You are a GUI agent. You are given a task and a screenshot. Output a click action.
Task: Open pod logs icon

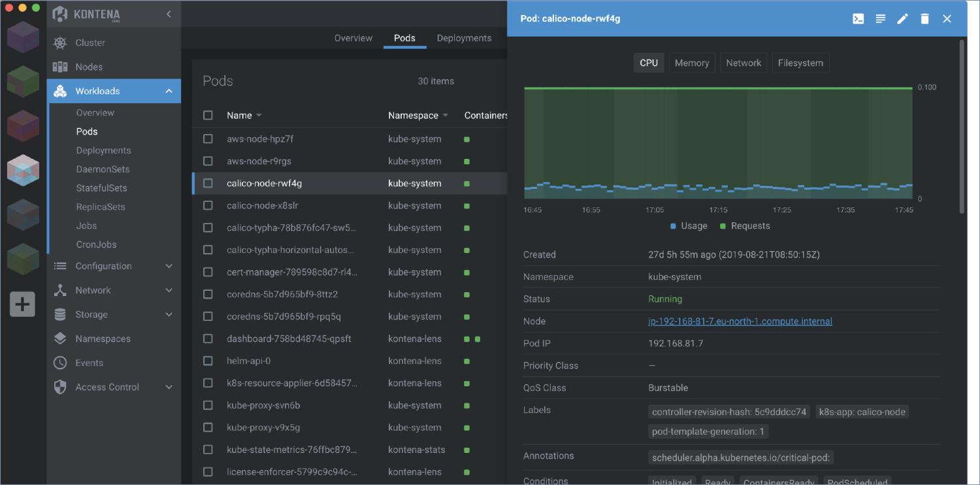(881, 19)
